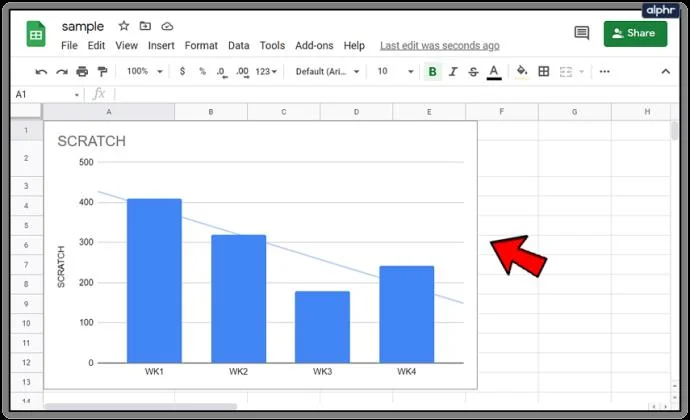Open the Default (Arial) font dropdown

tap(327, 71)
